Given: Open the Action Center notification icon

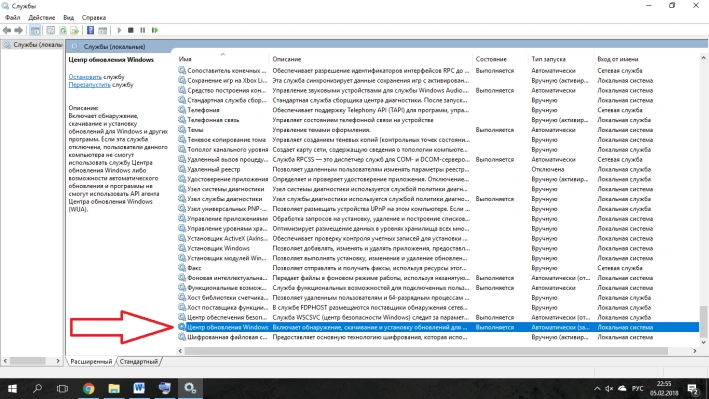Looking at the screenshot, I should [693, 389].
